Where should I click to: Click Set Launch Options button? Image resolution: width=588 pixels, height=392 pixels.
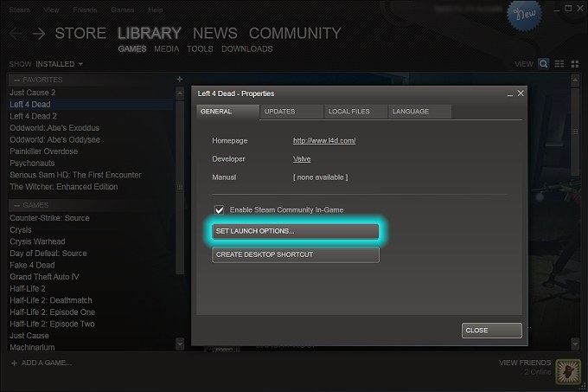295,231
